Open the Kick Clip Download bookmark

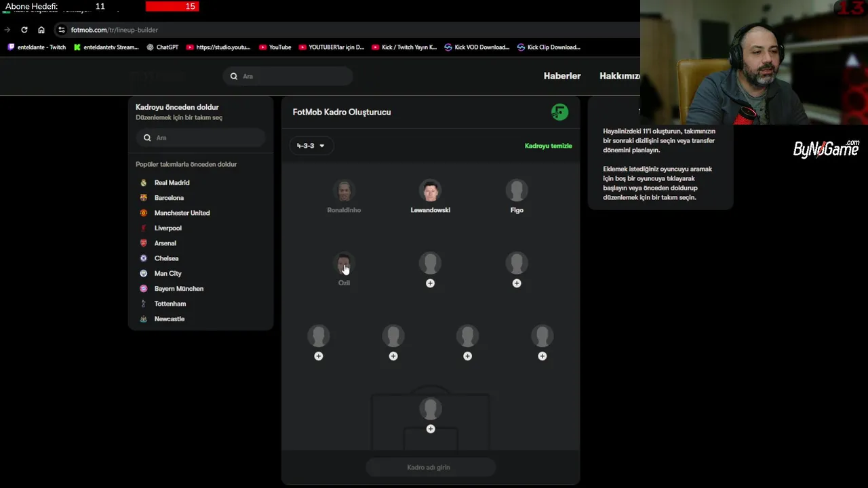click(x=549, y=47)
